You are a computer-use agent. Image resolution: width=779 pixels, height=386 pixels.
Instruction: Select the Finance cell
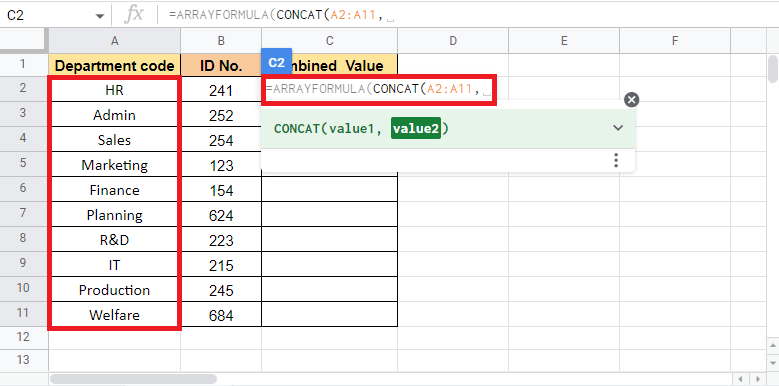tap(115, 190)
